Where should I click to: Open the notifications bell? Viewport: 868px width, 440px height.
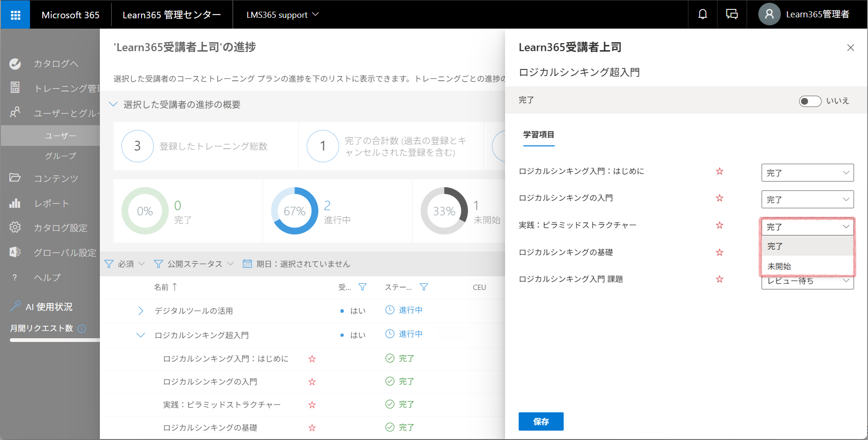tap(702, 15)
